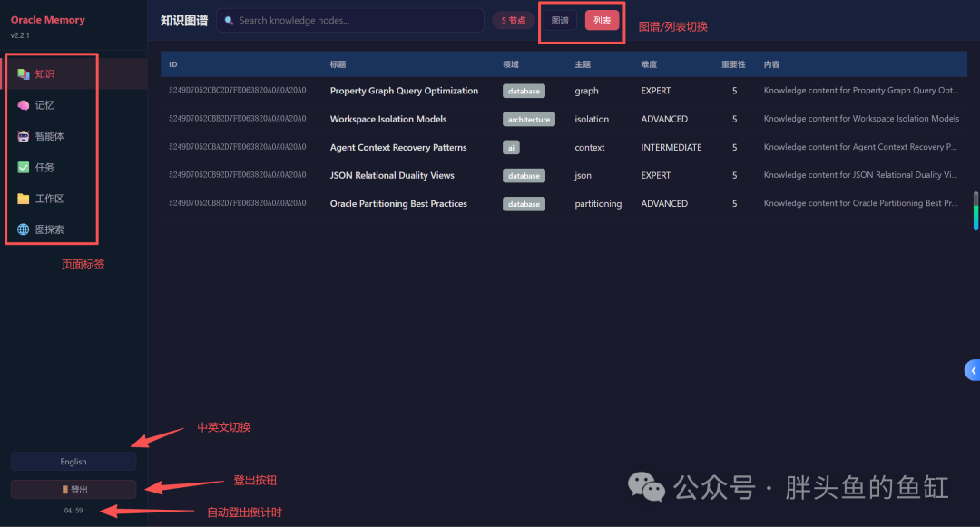Image resolution: width=980 pixels, height=527 pixels.
Task: Click the yellow folder icon beside 工作区
Action: pyautogui.click(x=23, y=199)
